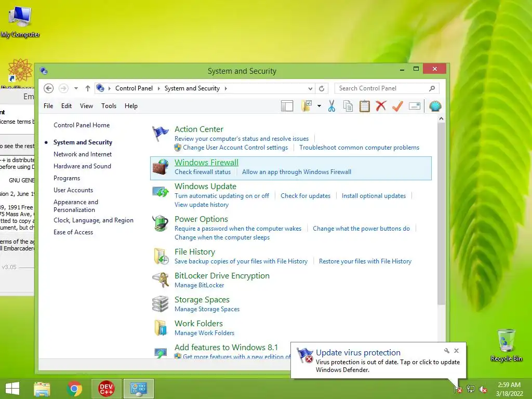Select Hardware and Sound category
532x399 pixels.
[82, 166]
